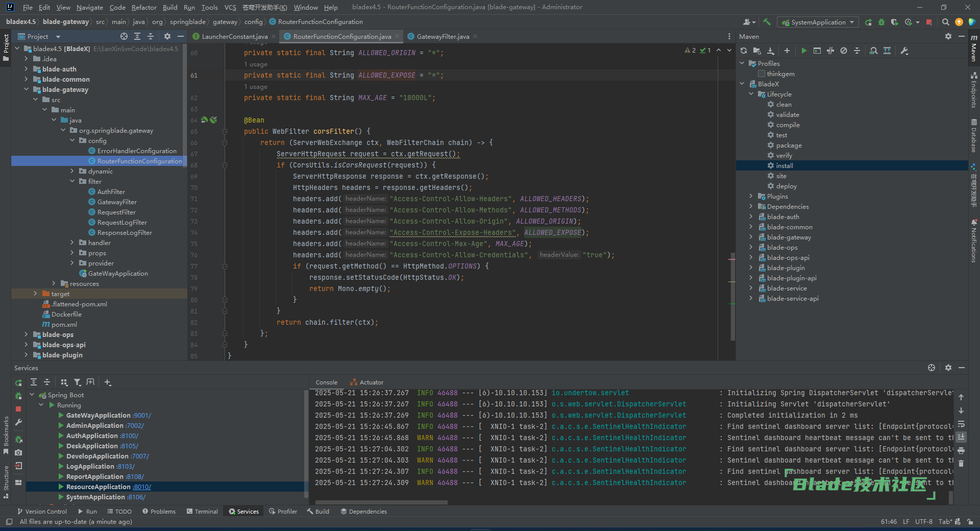The height and width of the screenshot is (531, 980).
Task: Expand the target folder
Action: (35, 294)
